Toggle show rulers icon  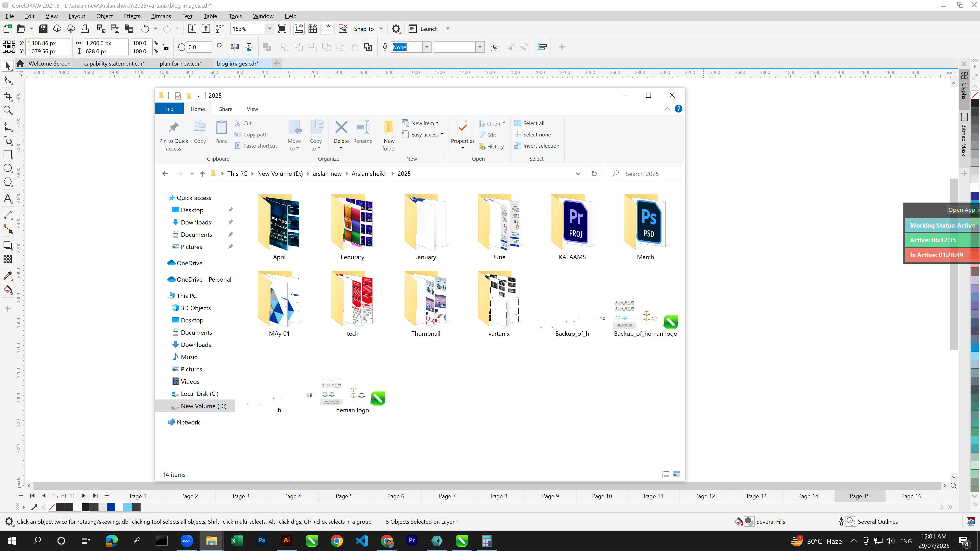pyautogui.click(x=299, y=29)
